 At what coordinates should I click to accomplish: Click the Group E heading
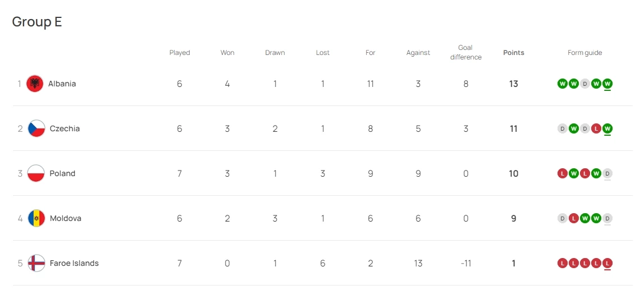(x=37, y=22)
